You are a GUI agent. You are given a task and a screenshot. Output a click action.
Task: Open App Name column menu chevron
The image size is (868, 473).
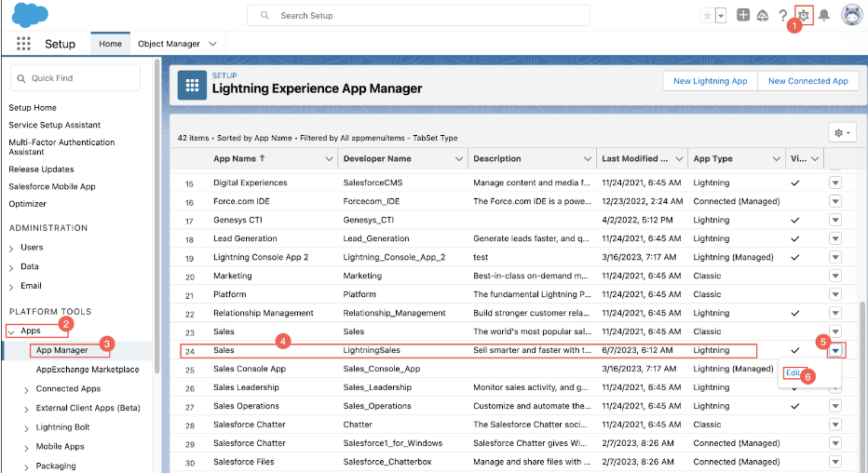[x=329, y=159]
